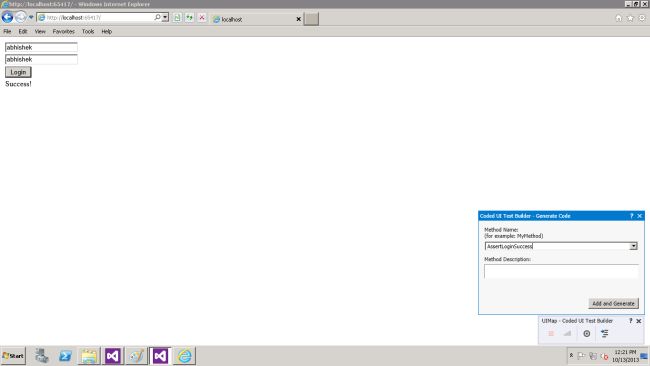
Task: Go back with the IE back arrow
Action: [7, 17]
